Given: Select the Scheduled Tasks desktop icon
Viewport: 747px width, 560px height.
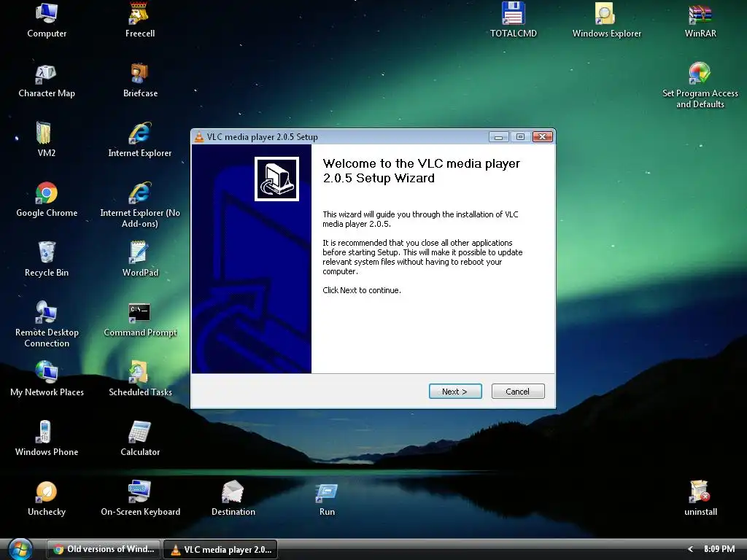Looking at the screenshot, I should pos(140,379).
